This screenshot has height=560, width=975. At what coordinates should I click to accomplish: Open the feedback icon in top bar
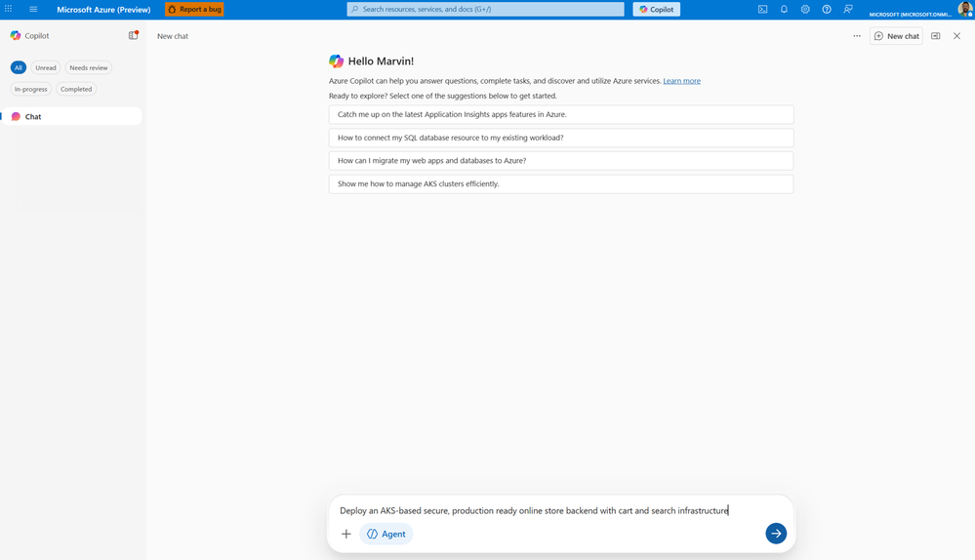click(x=848, y=10)
